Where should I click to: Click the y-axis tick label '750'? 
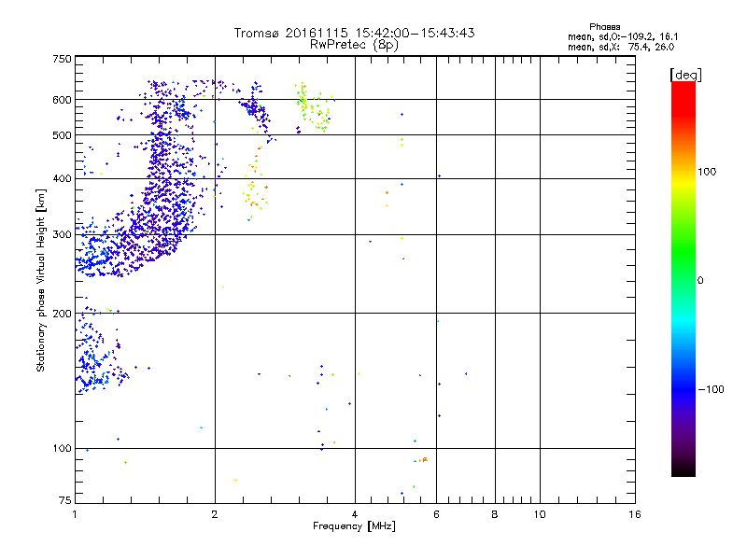tap(62, 59)
